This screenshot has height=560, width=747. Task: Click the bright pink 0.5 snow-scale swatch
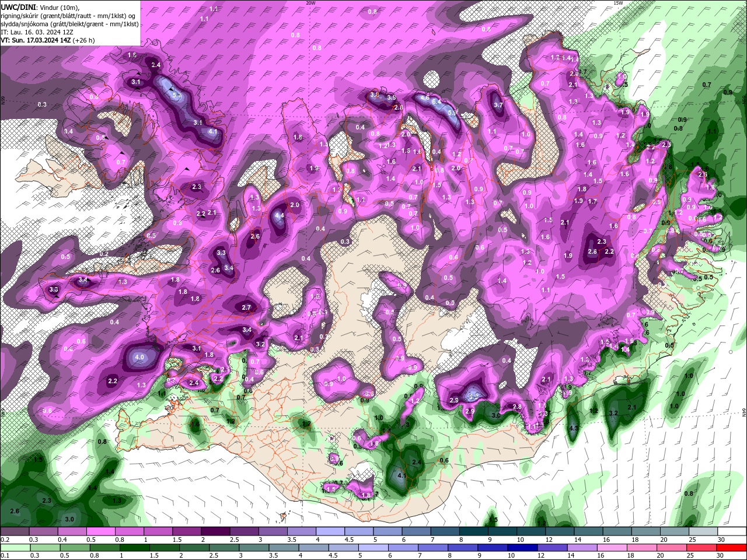(x=100, y=531)
